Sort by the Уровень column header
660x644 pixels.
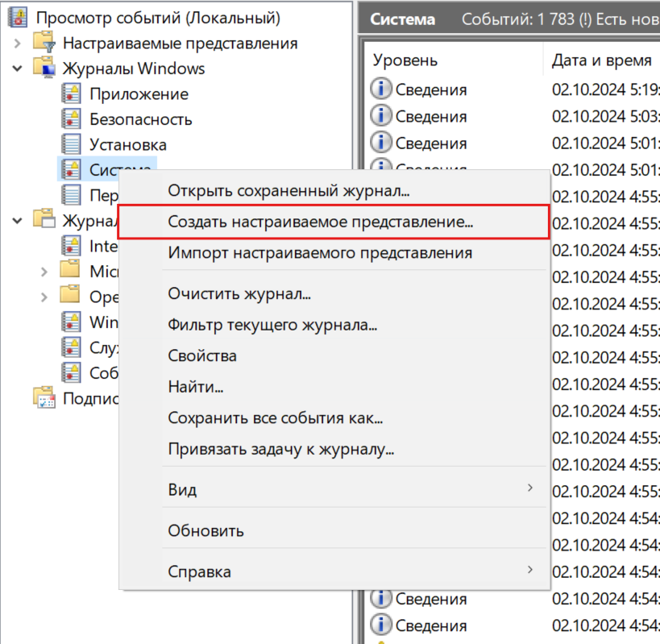(405, 60)
